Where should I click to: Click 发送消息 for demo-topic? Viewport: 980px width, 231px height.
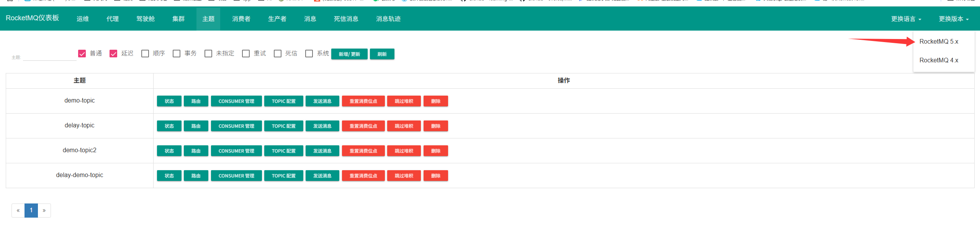coord(322,101)
